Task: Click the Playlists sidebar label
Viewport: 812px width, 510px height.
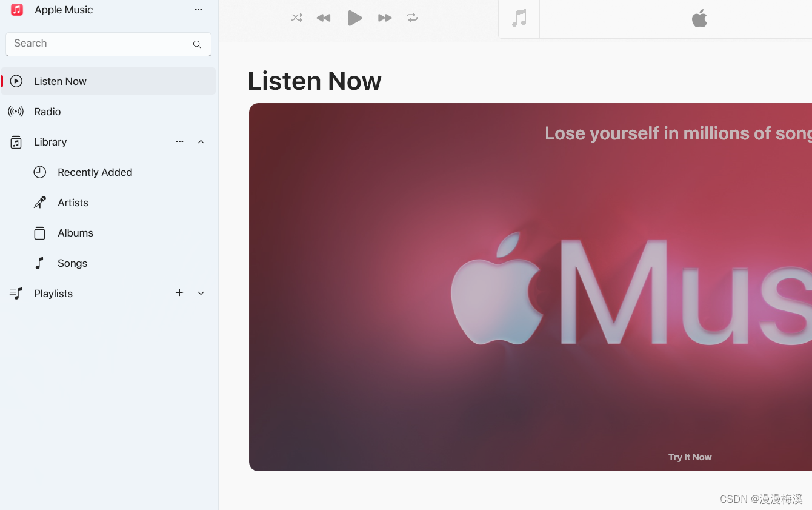Action: click(53, 294)
